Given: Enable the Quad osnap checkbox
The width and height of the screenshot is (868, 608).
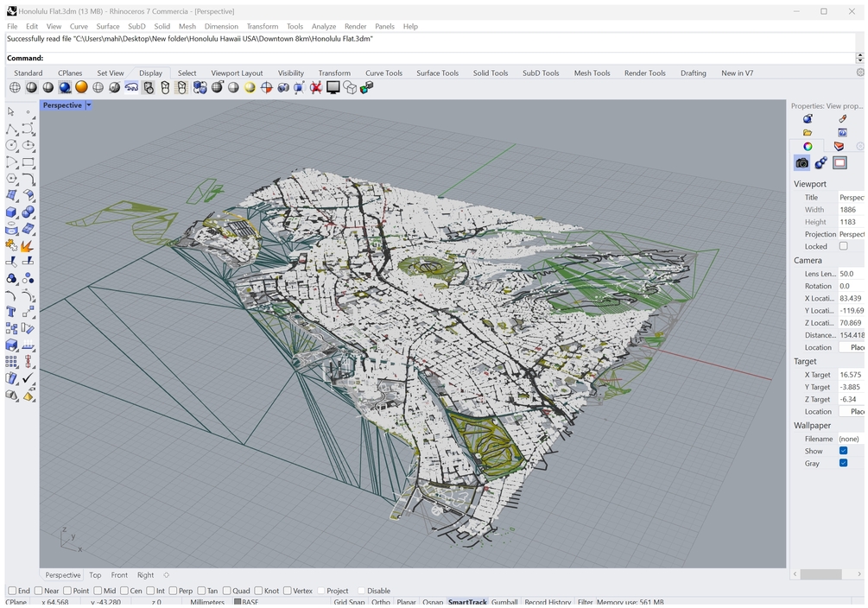Looking at the screenshot, I should click(x=226, y=591).
